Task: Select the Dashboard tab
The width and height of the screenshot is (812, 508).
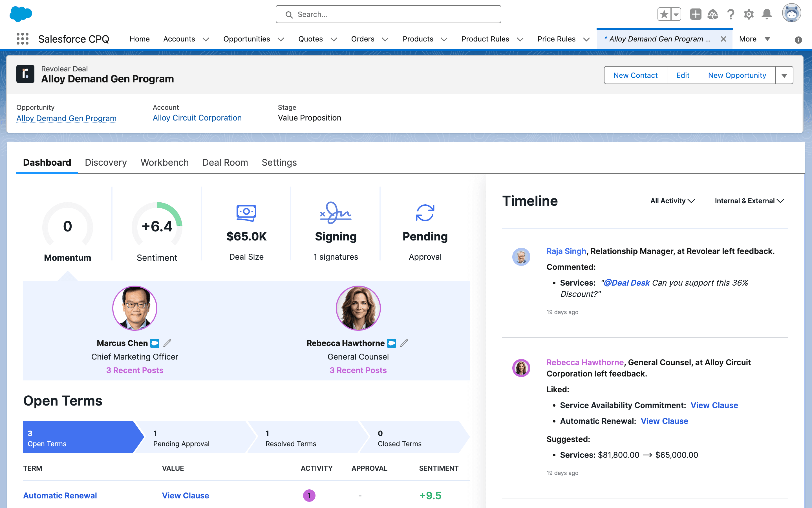Action: click(47, 162)
